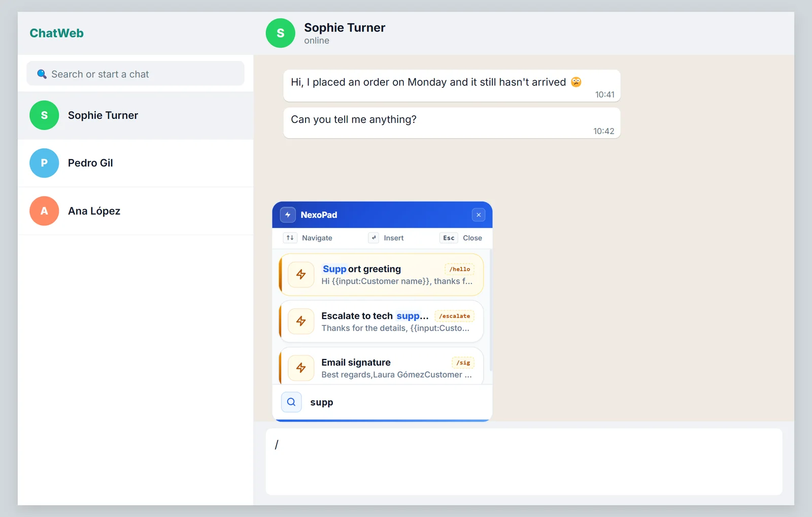Click Ana López's orange avatar
This screenshot has height=517, width=812.
(44, 211)
